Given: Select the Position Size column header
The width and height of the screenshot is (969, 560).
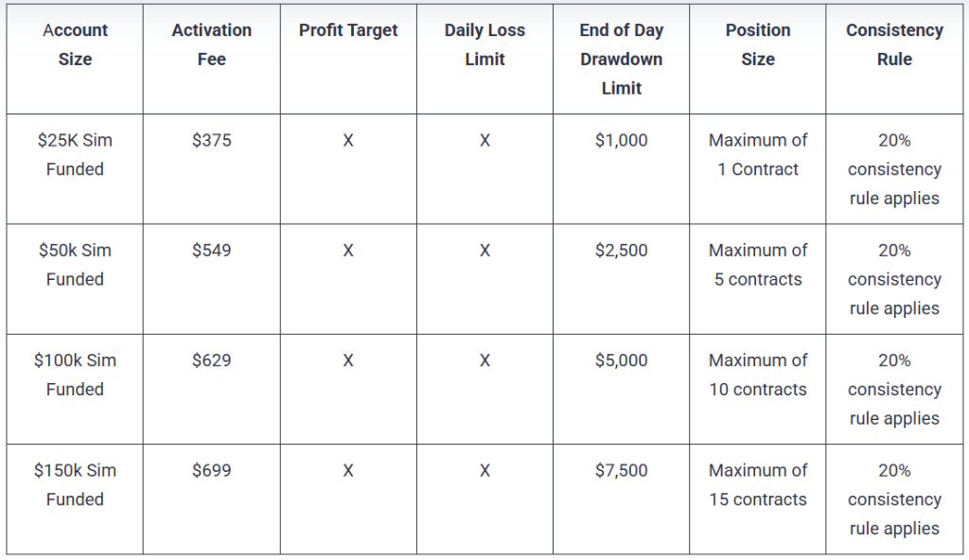Looking at the screenshot, I should pyautogui.click(x=758, y=44).
